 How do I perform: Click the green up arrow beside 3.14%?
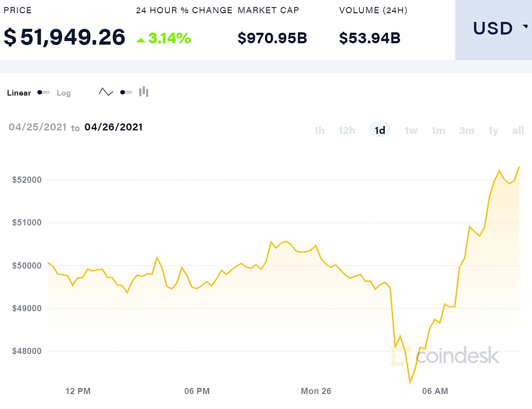tap(141, 40)
